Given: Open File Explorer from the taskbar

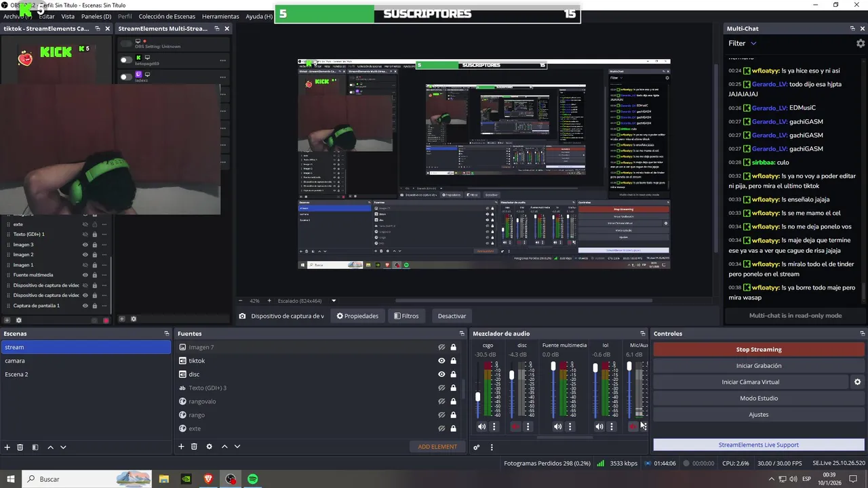Looking at the screenshot, I should pyautogui.click(x=164, y=479).
